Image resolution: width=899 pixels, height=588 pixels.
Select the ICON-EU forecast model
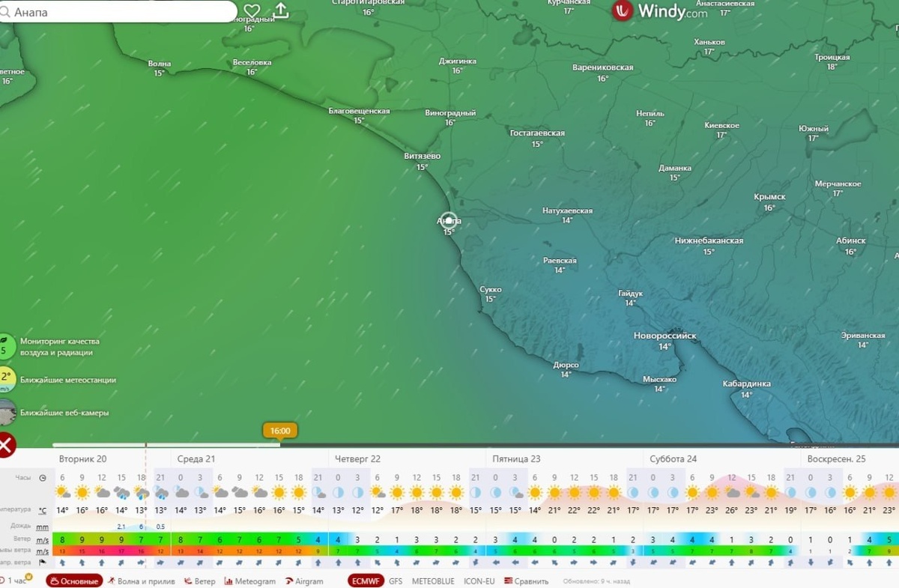pos(479,581)
